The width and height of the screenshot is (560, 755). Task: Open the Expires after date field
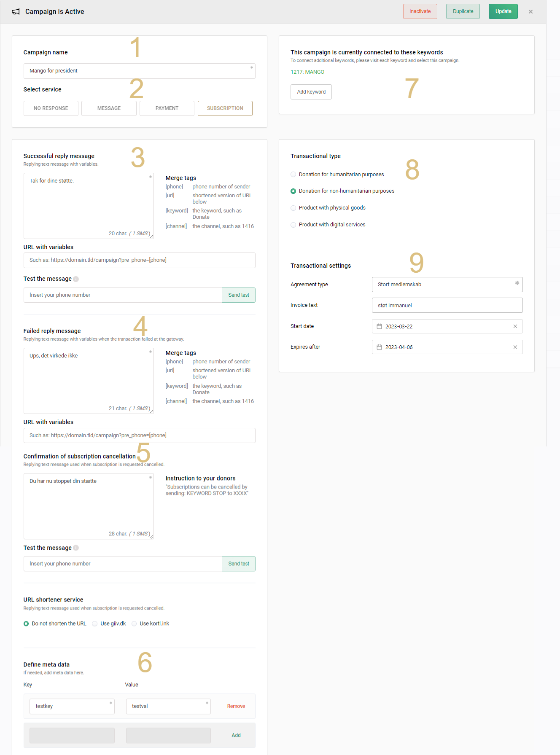(447, 347)
